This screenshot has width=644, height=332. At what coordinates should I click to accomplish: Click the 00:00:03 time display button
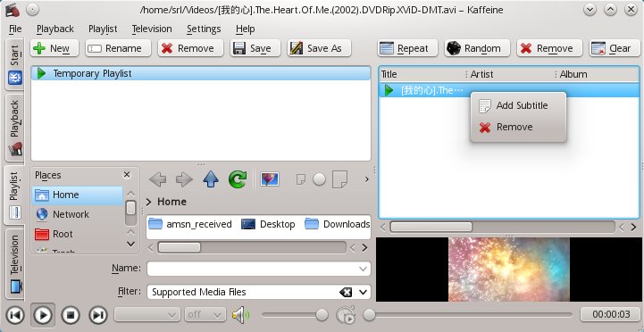611,315
